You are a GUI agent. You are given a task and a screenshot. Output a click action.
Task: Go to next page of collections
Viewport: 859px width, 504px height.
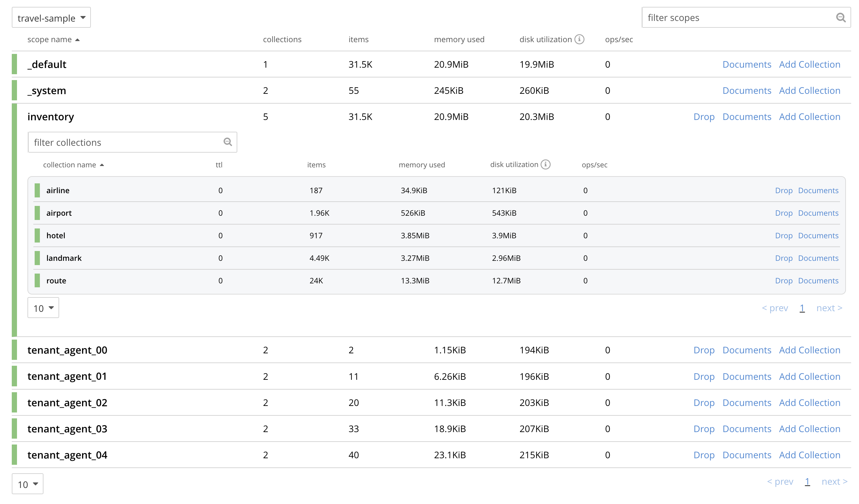[x=829, y=308]
